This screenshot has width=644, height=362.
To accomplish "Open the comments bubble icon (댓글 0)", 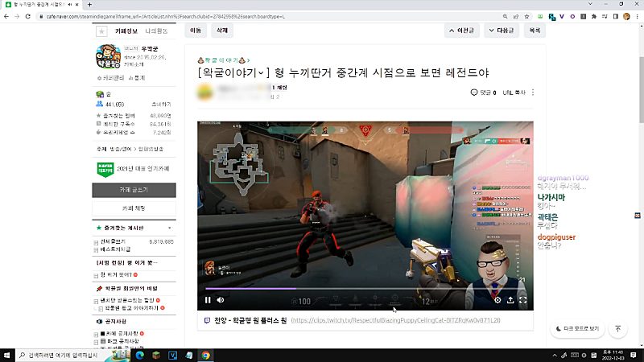I will coord(474,93).
